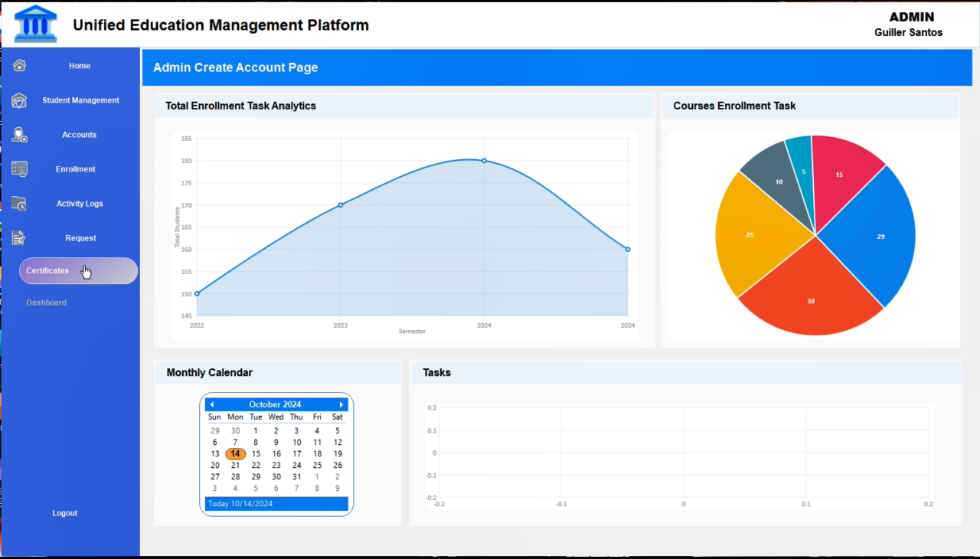This screenshot has height=559, width=980.
Task: Go to previous month in calendar
Action: (212, 404)
